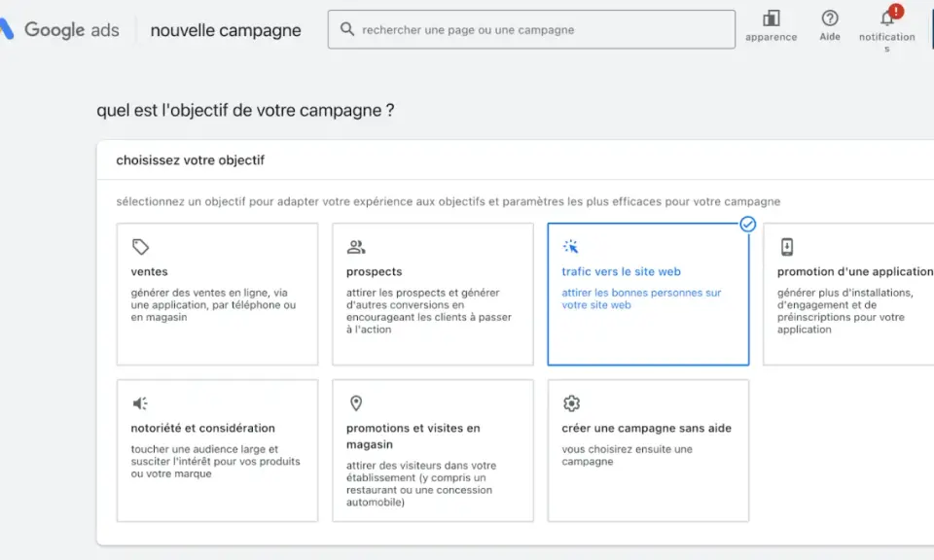
Task: Click 'vous choisirez ensuite une campagne' text
Action: click(628, 455)
